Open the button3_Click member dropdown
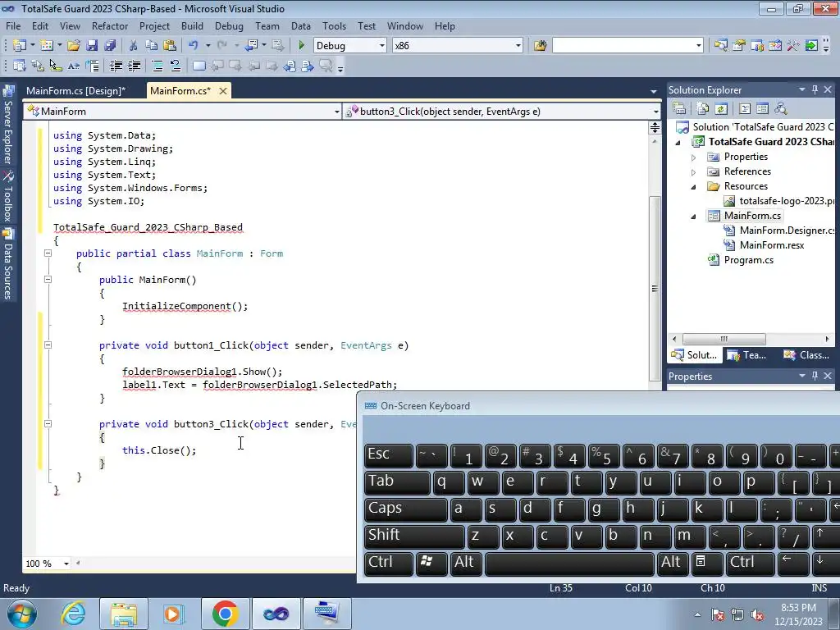This screenshot has height=630, width=840. [655, 112]
